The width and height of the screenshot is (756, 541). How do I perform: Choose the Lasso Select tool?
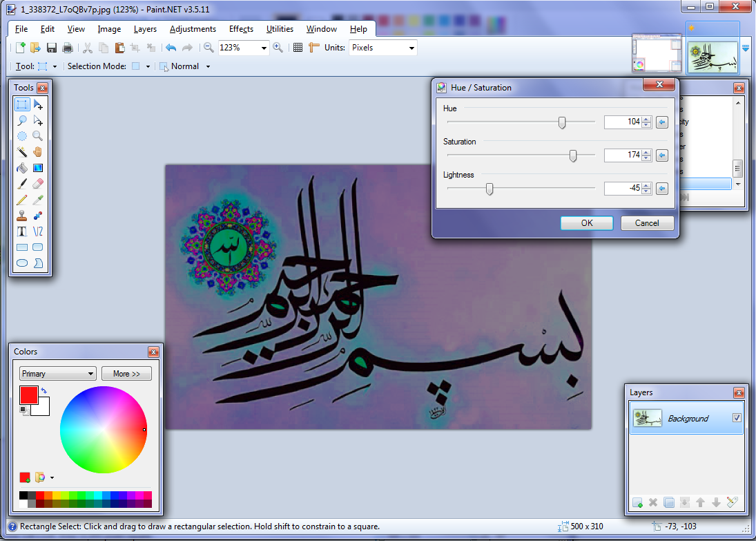pyautogui.click(x=21, y=120)
